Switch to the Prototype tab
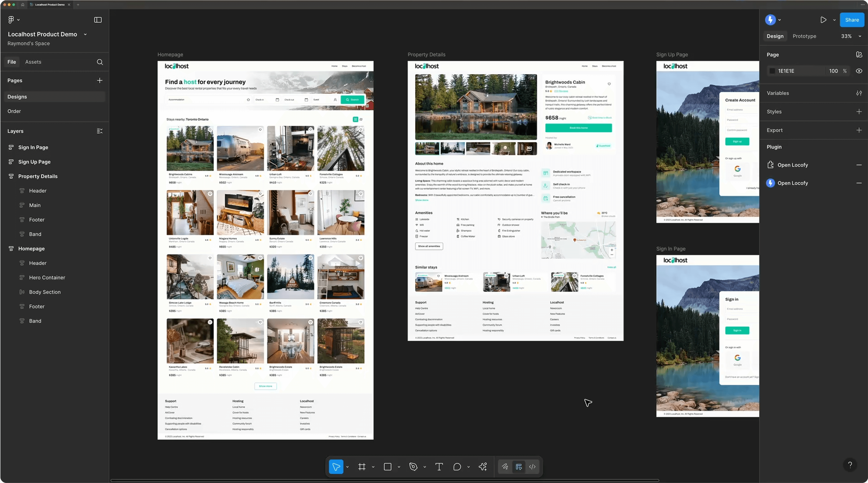This screenshot has height=483, width=868. tap(804, 36)
